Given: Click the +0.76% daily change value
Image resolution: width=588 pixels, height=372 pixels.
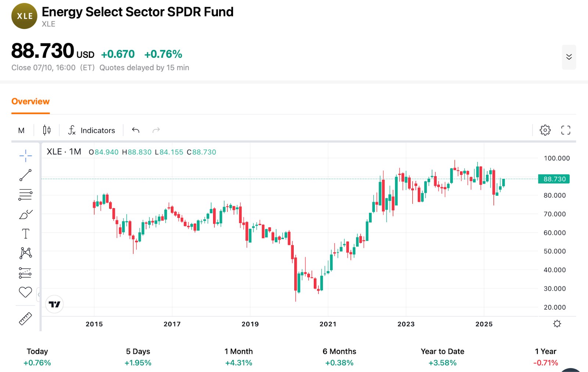Looking at the screenshot, I should pyautogui.click(x=163, y=54).
